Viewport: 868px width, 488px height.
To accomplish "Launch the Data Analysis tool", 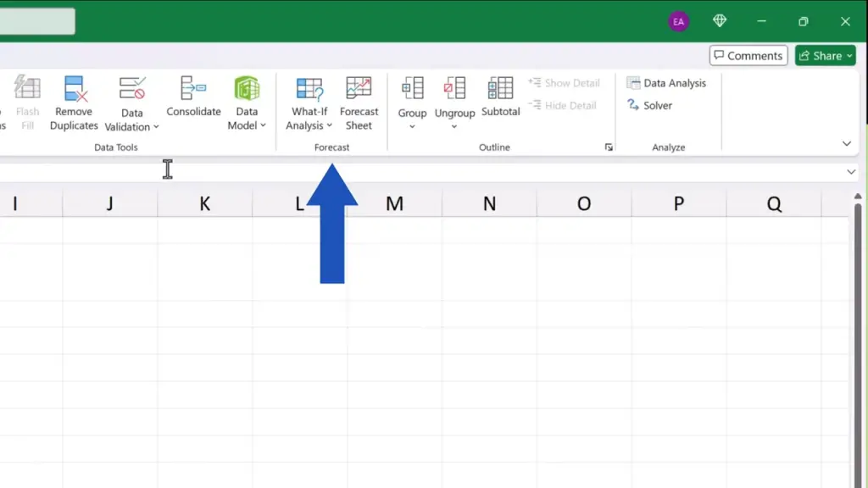I will click(x=666, y=83).
